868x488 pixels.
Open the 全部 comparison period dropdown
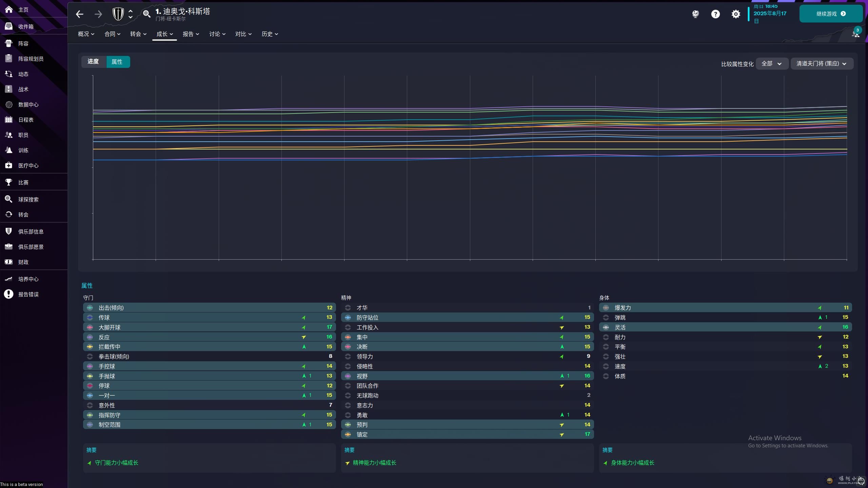[772, 64]
